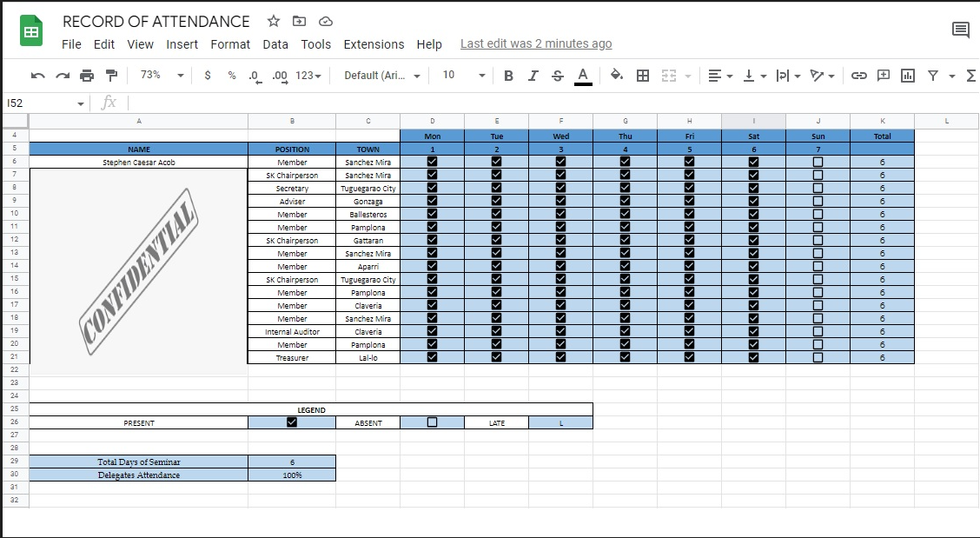Toggle Strikethrough formatting
Image resolution: width=980 pixels, height=538 pixels.
(558, 76)
